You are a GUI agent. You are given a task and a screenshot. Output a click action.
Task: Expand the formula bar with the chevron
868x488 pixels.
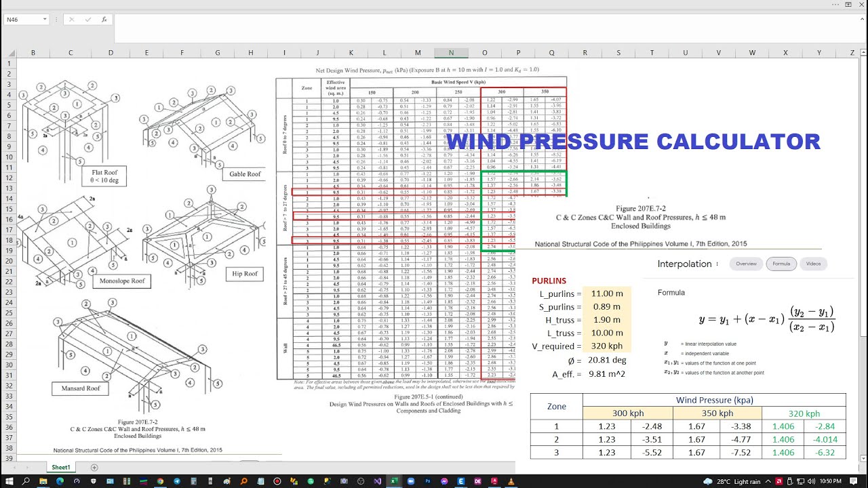[x=861, y=20]
